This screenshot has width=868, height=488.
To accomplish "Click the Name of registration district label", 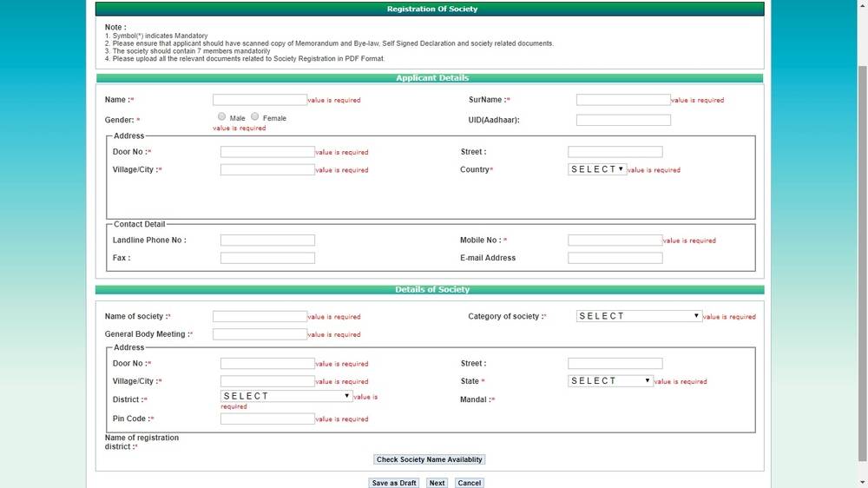I will tap(141, 442).
